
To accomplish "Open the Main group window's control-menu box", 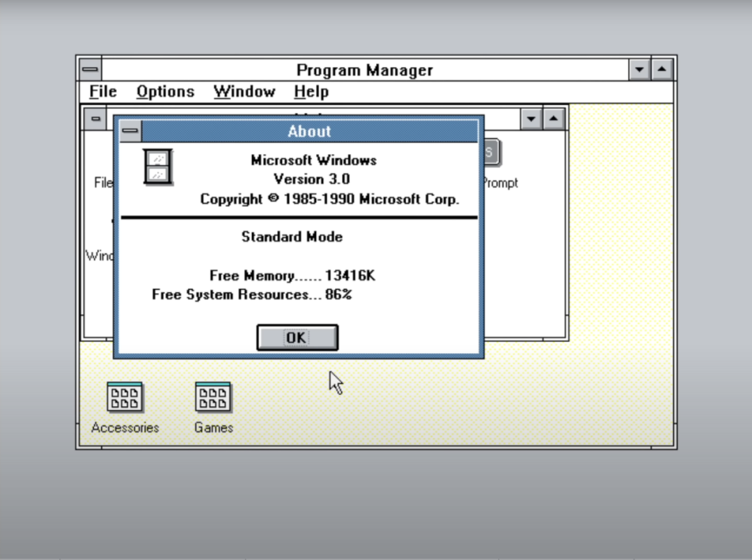I will tap(95, 118).
